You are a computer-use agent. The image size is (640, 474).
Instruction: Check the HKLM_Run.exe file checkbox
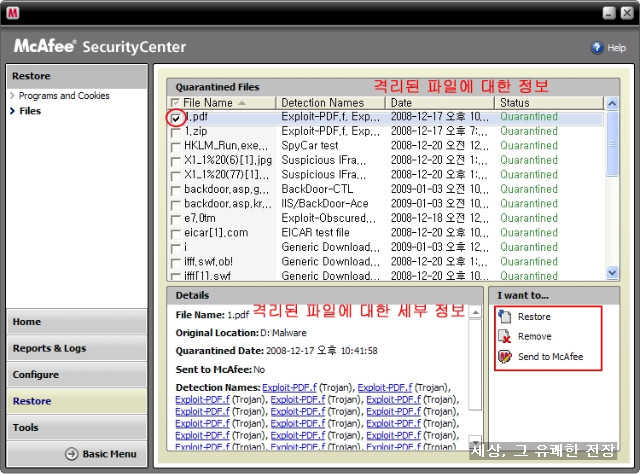pos(176,147)
